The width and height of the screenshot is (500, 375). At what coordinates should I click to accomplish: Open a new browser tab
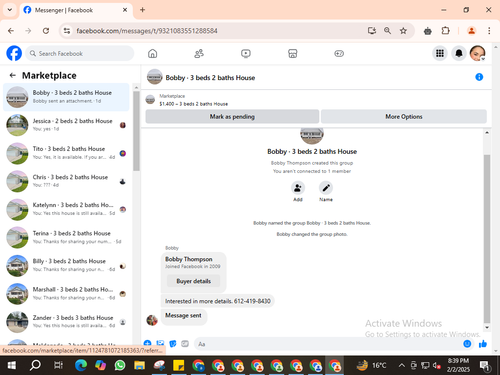point(142,10)
